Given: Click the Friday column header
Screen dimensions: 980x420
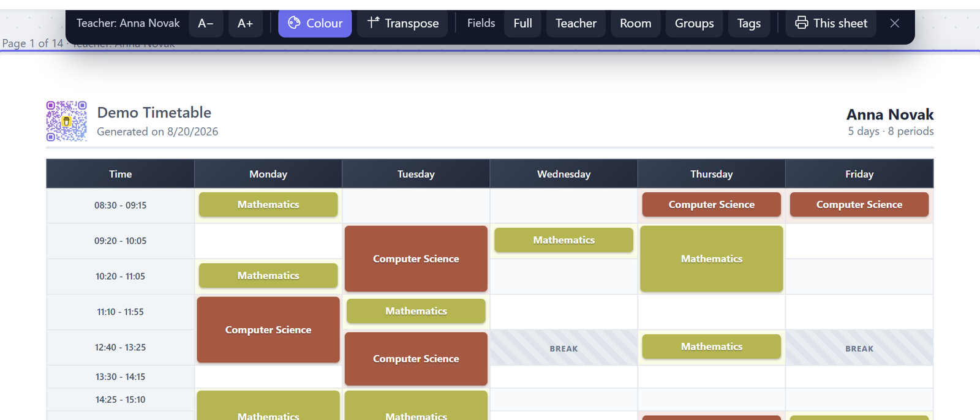Looking at the screenshot, I should click(x=859, y=174).
